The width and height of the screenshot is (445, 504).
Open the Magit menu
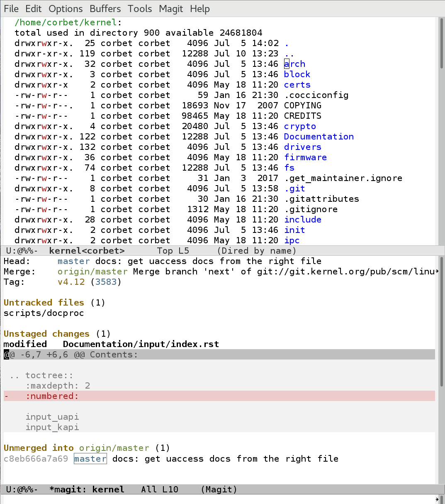tap(171, 9)
